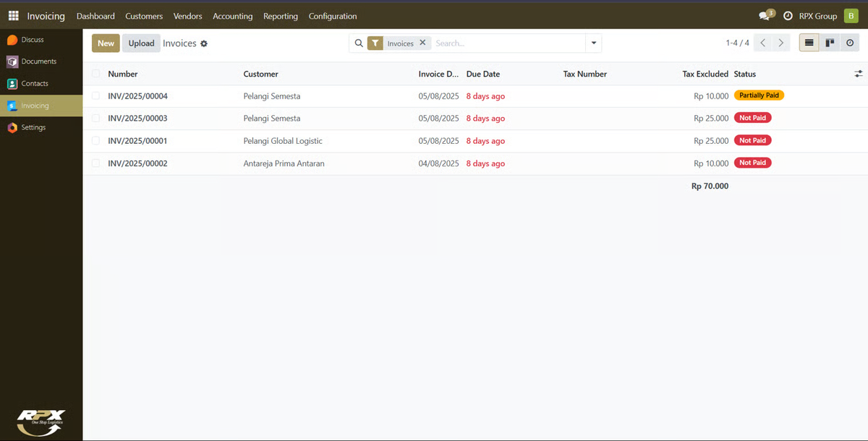Open the Configuration menu
This screenshot has height=441, width=868.
332,16
